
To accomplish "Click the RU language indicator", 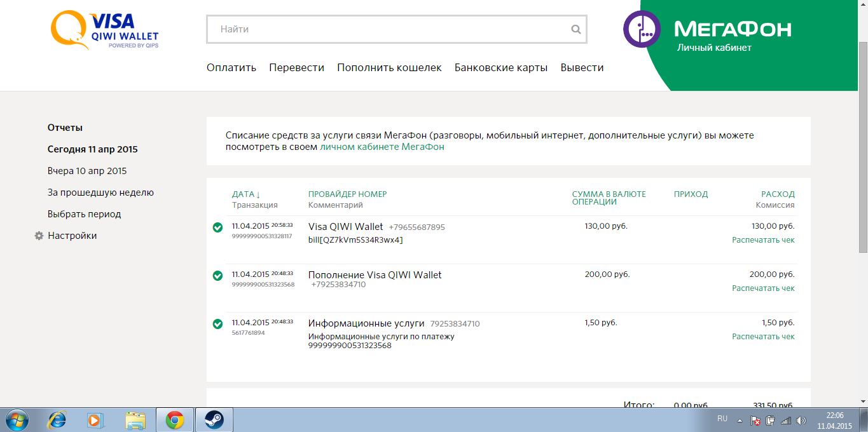I will [x=722, y=419].
